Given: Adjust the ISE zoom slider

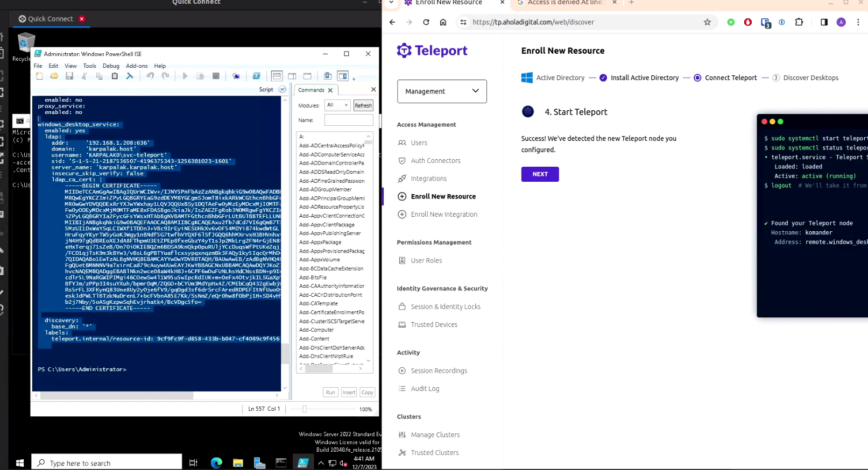Looking at the screenshot, I should point(305,409).
